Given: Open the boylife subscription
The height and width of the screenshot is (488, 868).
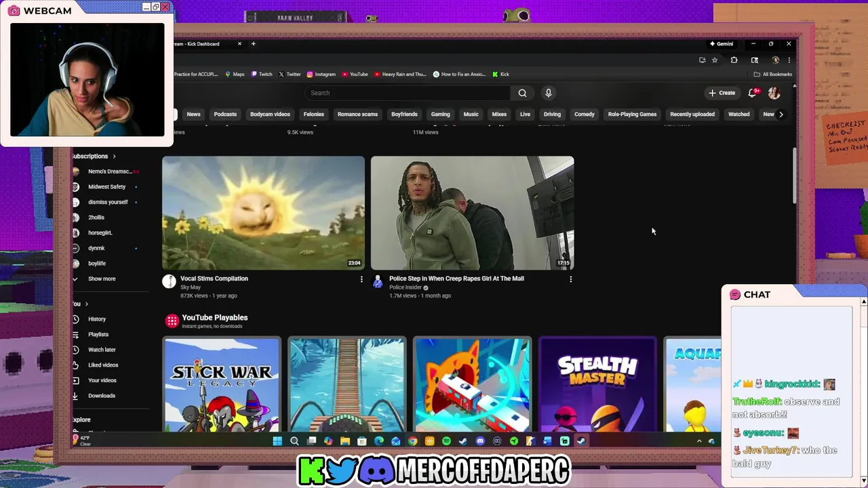Looking at the screenshot, I should click(97, 264).
